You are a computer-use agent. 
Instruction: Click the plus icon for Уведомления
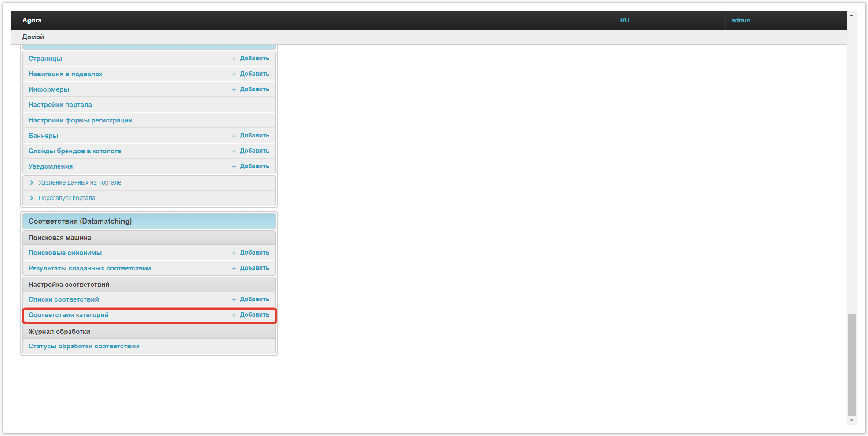(x=234, y=166)
